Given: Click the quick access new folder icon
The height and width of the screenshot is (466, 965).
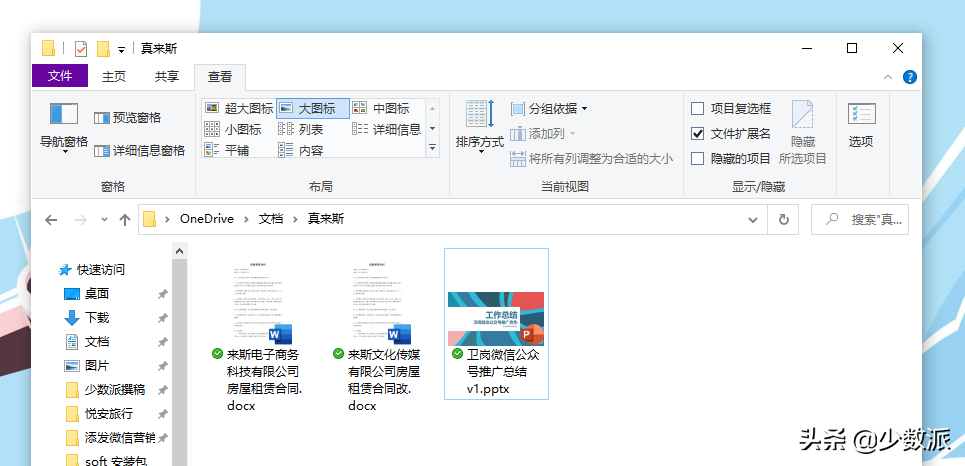Looking at the screenshot, I should click(x=103, y=49).
